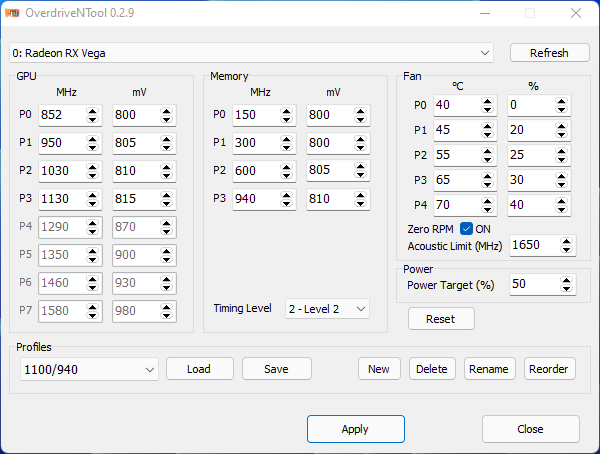Increase GPU P0 MHz with up arrow

pos(93,111)
